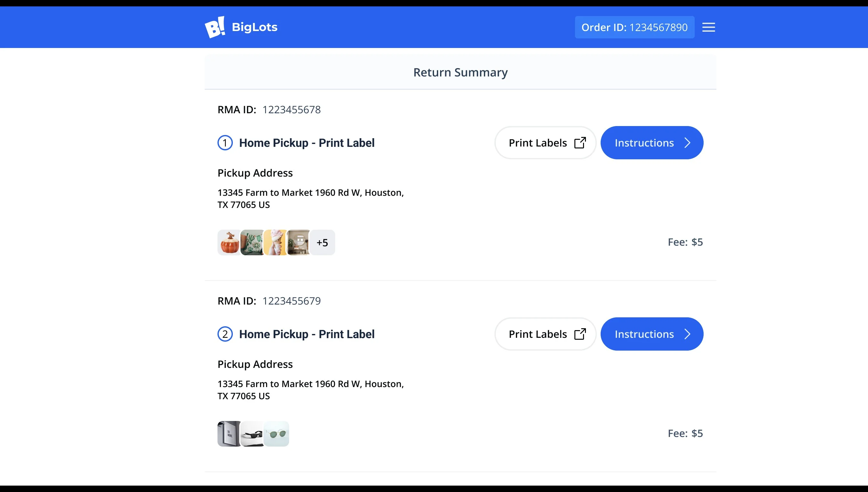The height and width of the screenshot is (492, 868).
Task: Select the address under RMA 1223455679
Action: click(310, 390)
